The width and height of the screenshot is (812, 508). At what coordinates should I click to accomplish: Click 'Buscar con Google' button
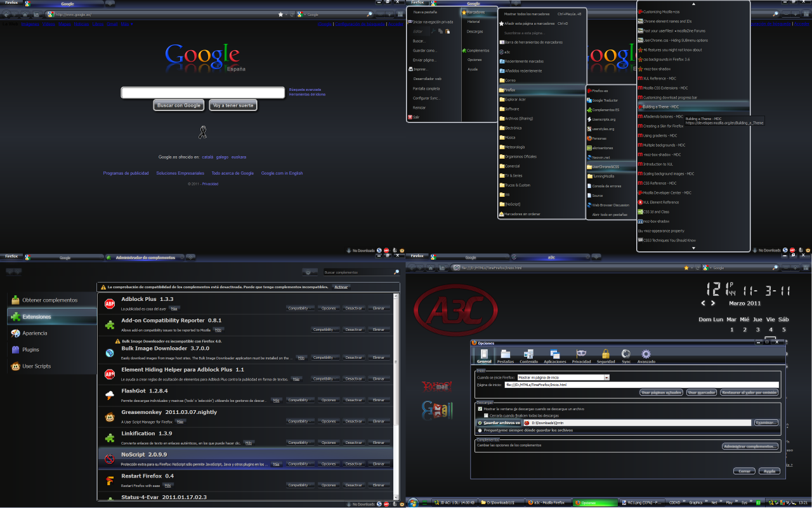(179, 105)
